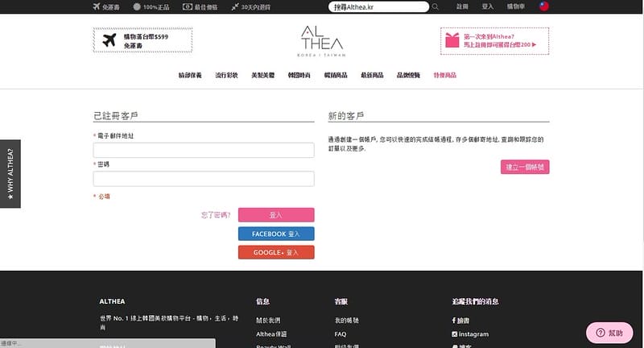Open the 美髮美體 menu
644x348 pixels.
coord(263,75)
